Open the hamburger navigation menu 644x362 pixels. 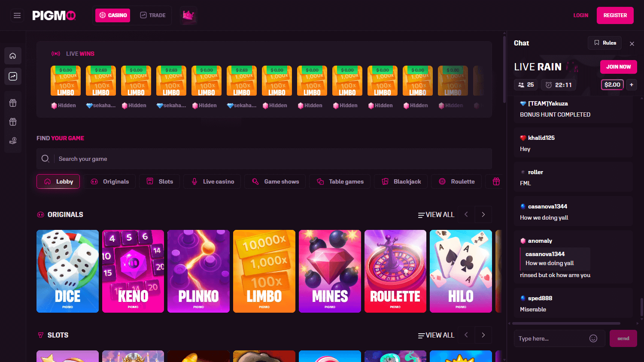(x=17, y=15)
